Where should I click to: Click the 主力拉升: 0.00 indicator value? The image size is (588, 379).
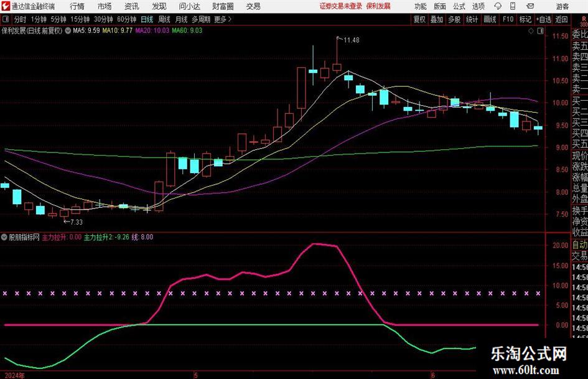pos(62,237)
